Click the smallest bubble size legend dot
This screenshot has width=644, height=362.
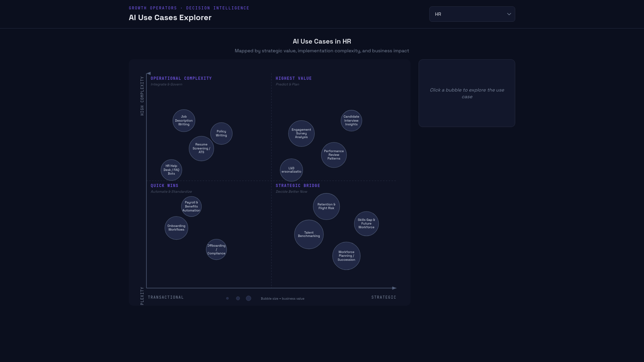pyautogui.click(x=227, y=298)
